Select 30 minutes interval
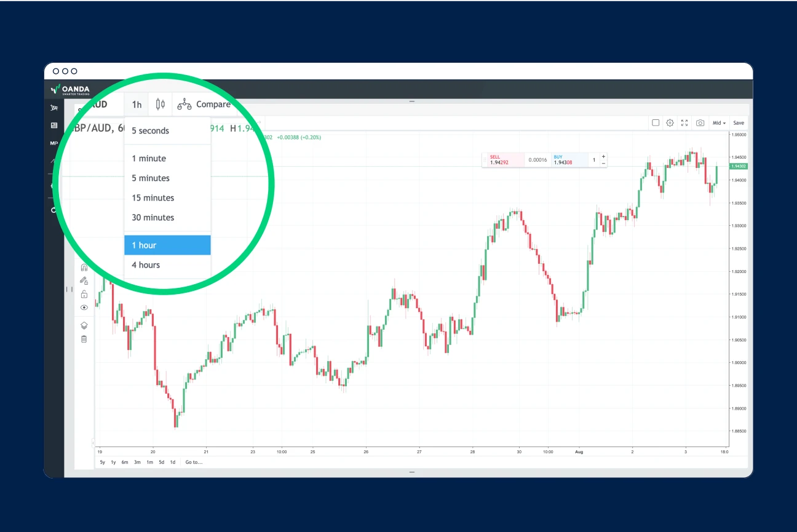The width and height of the screenshot is (797, 532). (167, 218)
